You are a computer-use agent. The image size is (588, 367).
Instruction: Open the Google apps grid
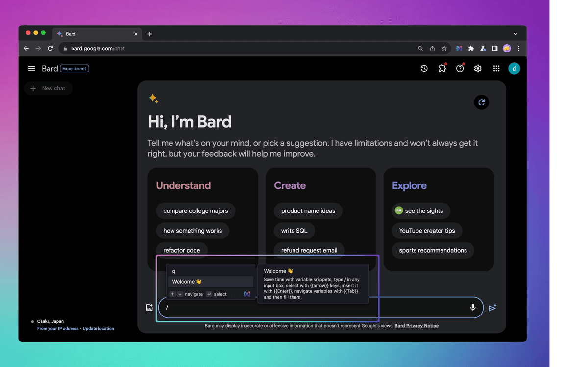coord(496,69)
